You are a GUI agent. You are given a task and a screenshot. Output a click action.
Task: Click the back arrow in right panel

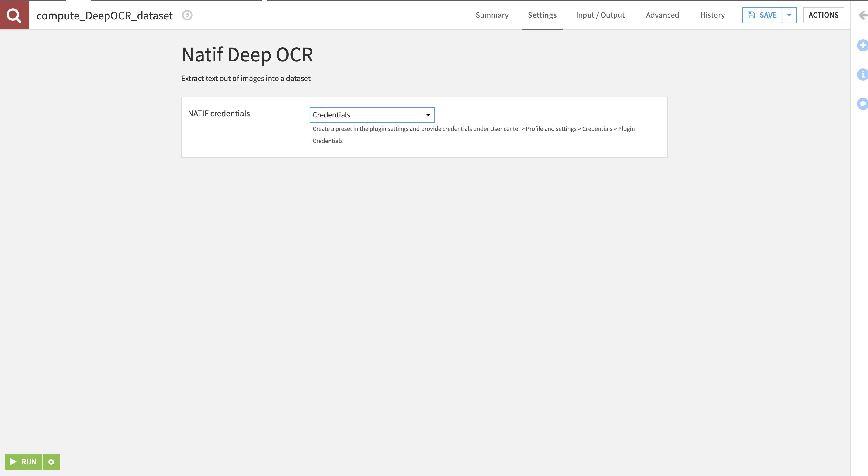click(x=863, y=15)
